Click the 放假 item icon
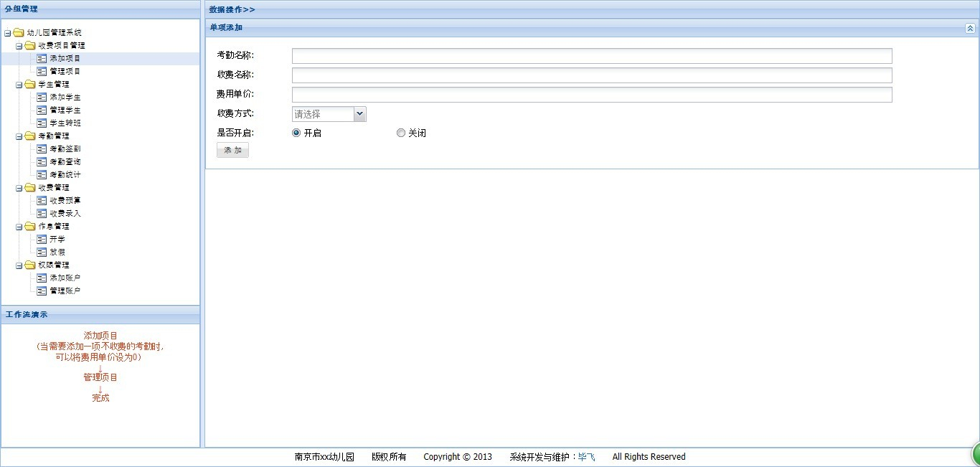The height and width of the screenshot is (467, 980). tap(42, 252)
